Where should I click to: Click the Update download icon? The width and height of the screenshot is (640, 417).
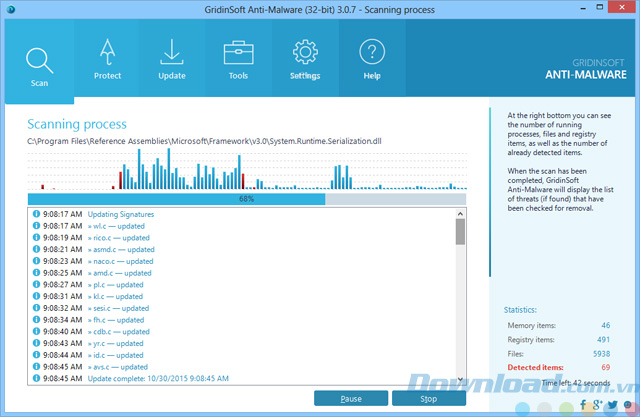click(172, 50)
